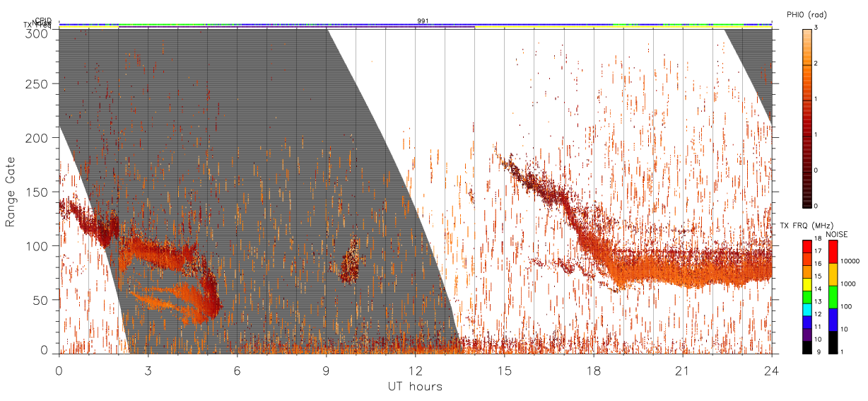Viewport: 868px width, 401px height.
Task: Click the red NOISE swatch above 10000
Action: point(833,252)
